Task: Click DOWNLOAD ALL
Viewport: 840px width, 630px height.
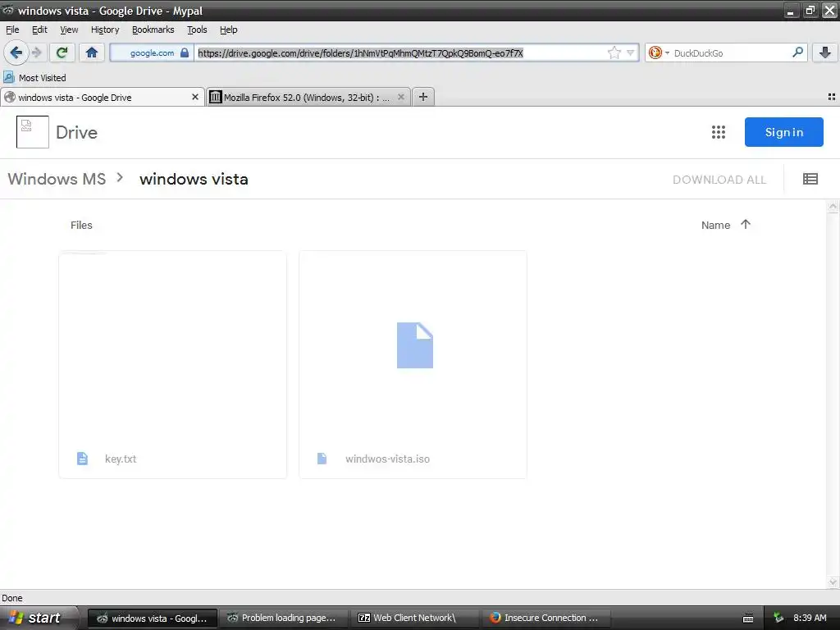Action: [x=719, y=180]
